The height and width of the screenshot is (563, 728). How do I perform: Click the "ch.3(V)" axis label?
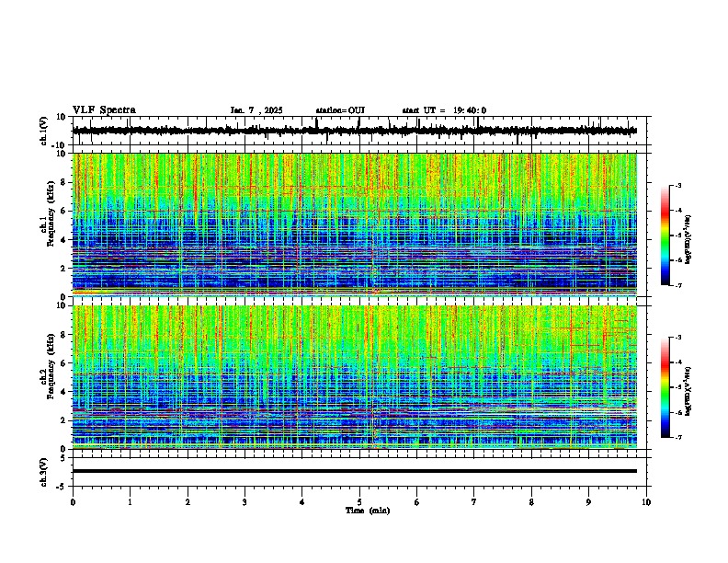(x=44, y=473)
